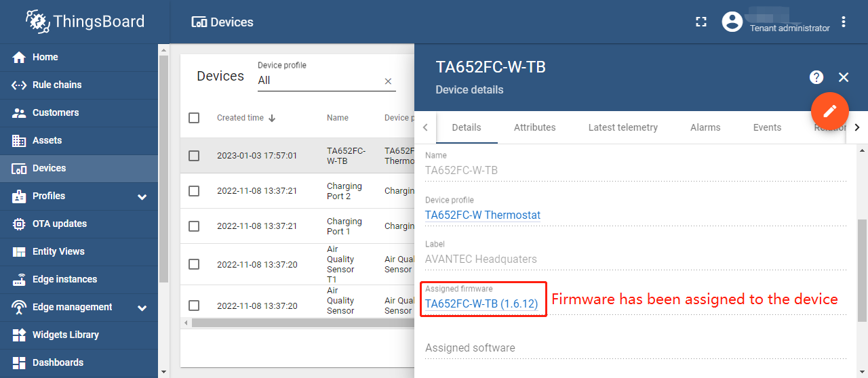Image resolution: width=868 pixels, height=378 pixels.
Task: Click the Edge instances router icon
Action: pyautogui.click(x=19, y=279)
